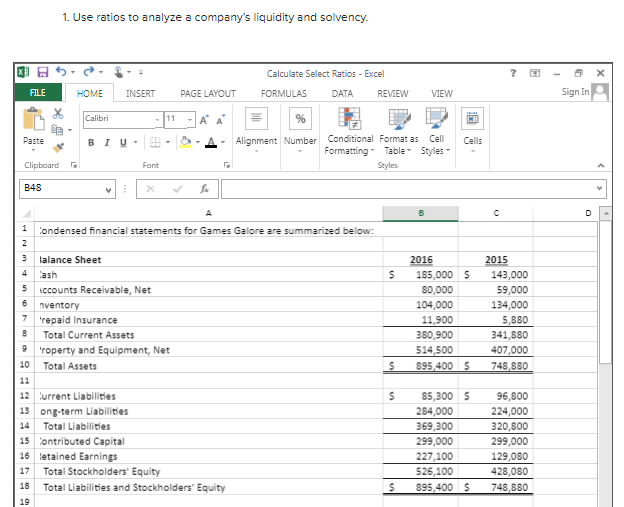This screenshot has height=507, width=624.
Task: Click the Save icon in quick access toolbar
Action: [x=43, y=72]
